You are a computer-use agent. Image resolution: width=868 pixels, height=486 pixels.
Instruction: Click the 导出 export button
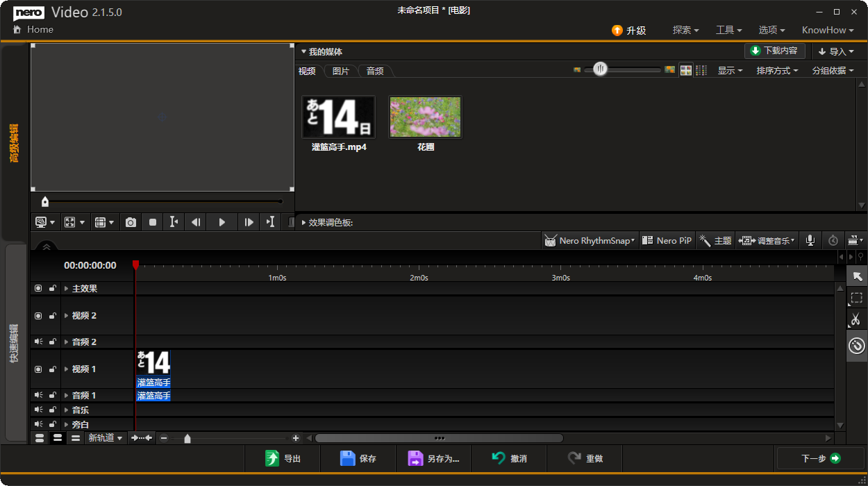pyautogui.click(x=283, y=458)
